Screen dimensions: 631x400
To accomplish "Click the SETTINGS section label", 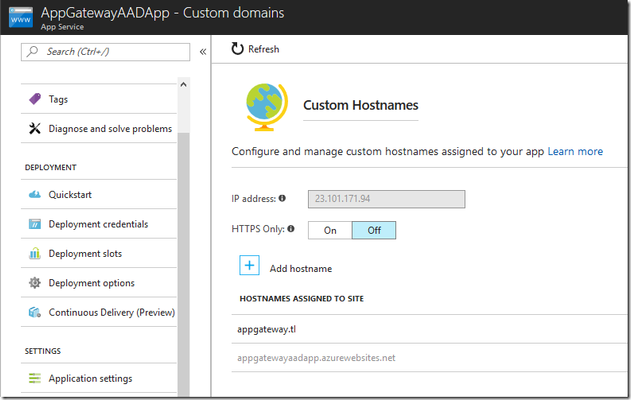I will tap(43, 351).
